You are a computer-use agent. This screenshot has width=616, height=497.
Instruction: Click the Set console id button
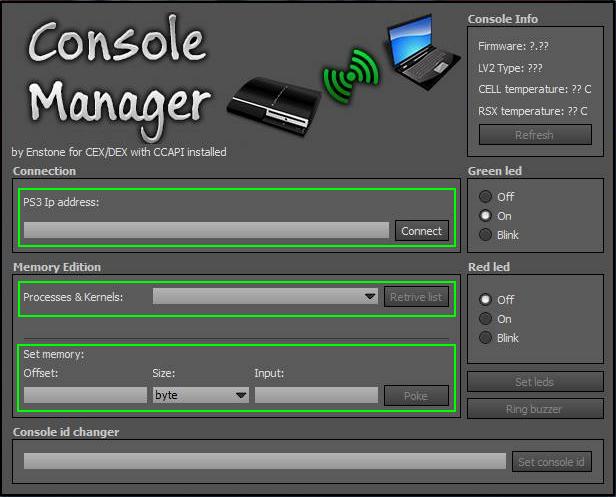pyautogui.click(x=552, y=462)
